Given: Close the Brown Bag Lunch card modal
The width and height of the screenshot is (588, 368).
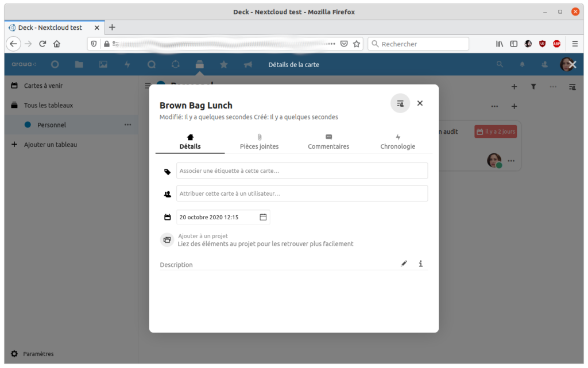Looking at the screenshot, I should [420, 103].
